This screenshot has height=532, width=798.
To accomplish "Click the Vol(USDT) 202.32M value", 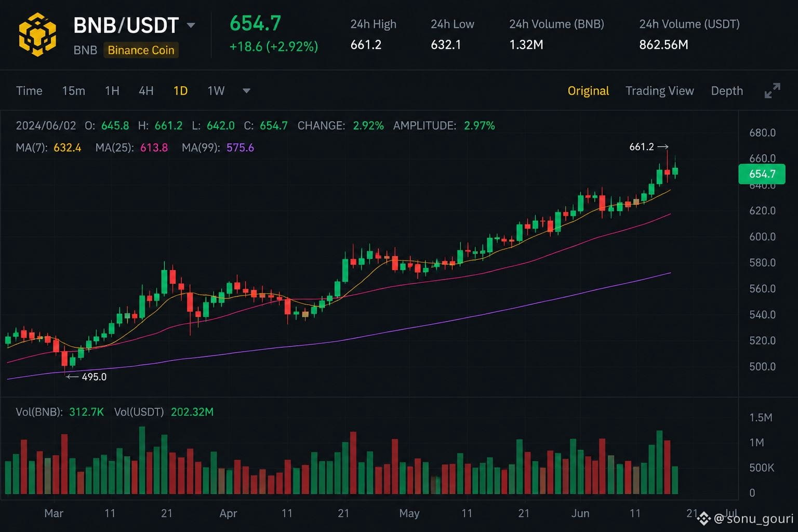I will pyautogui.click(x=192, y=412).
